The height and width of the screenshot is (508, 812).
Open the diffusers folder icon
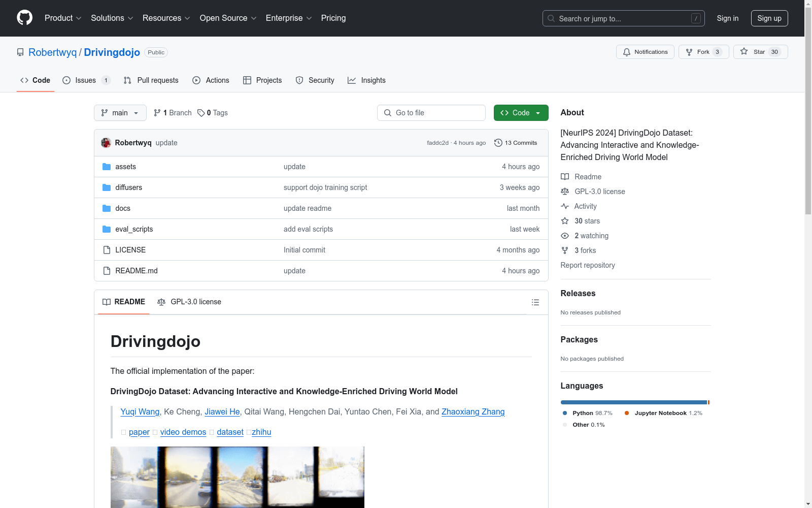pyautogui.click(x=107, y=187)
